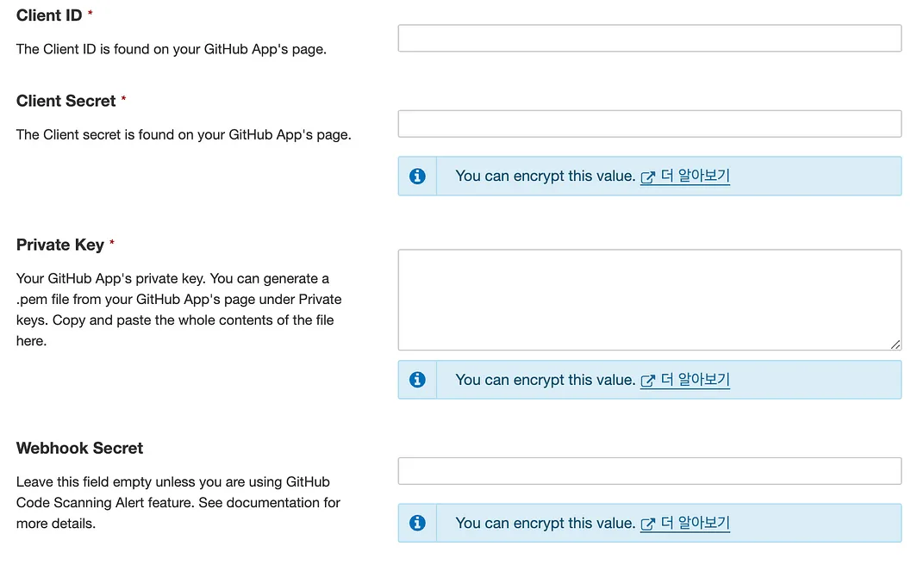Open 더 알아보기 link under Client Secret
Image resolution: width=924 pixels, height=571 pixels.
[x=695, y=176]
